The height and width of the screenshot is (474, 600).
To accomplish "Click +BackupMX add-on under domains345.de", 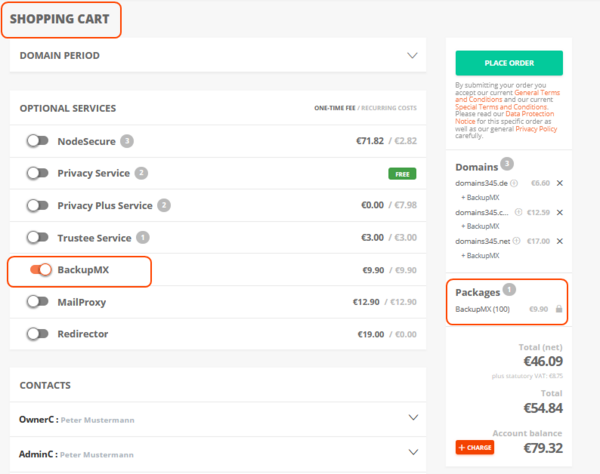I will point(480,197).
